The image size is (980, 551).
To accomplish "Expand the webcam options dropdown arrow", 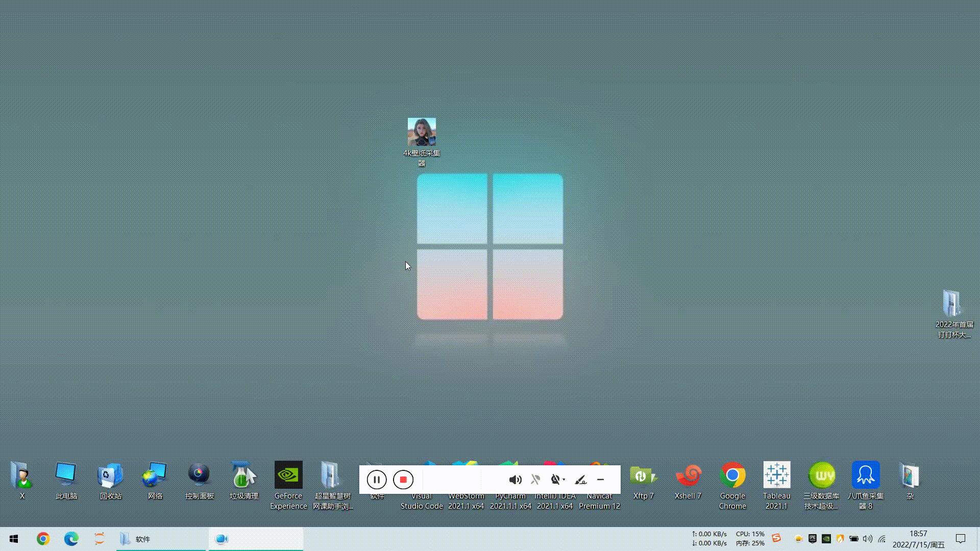I will pyautogui.click(x=564, y=480).
